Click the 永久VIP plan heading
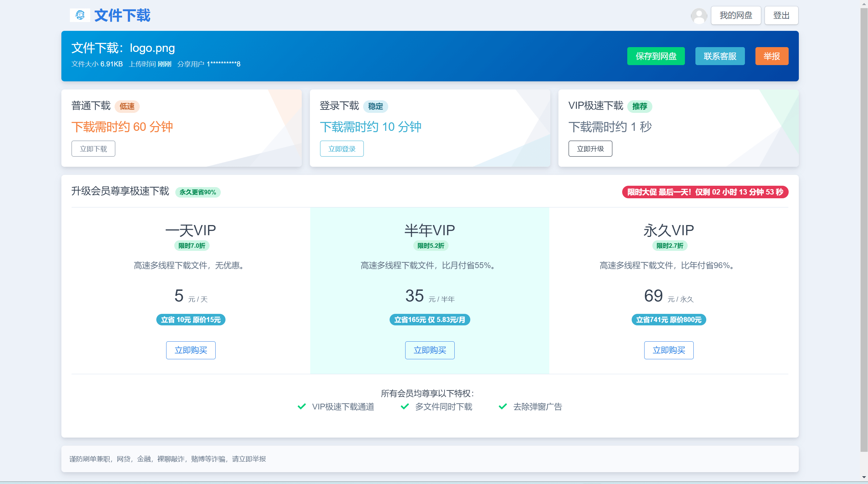The width and height of the screenshot is (868, 484). click(x=669, y=230)
